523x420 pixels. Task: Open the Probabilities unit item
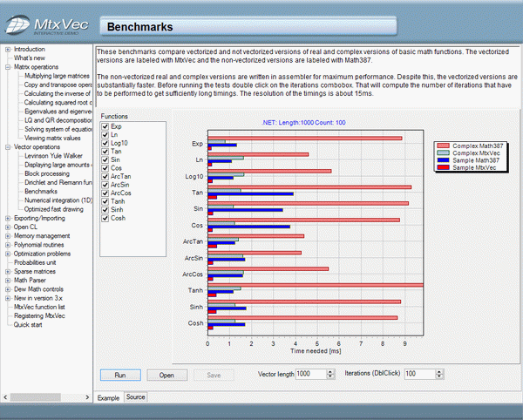coord(35,262)
